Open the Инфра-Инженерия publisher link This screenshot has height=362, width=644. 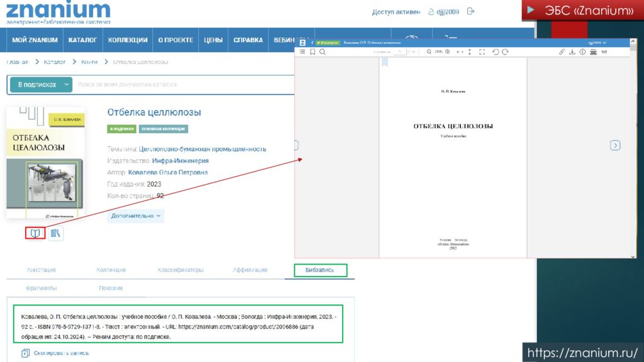(x=180, y=161)
